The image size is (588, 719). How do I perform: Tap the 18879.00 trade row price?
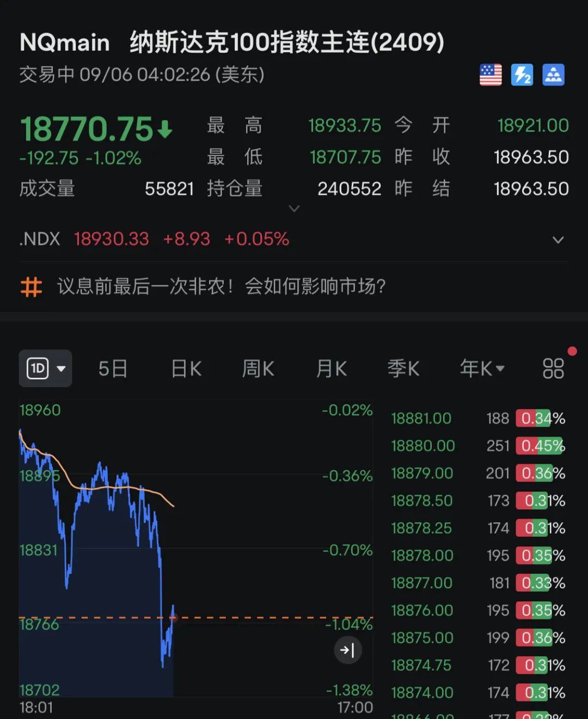click(422, 473)
